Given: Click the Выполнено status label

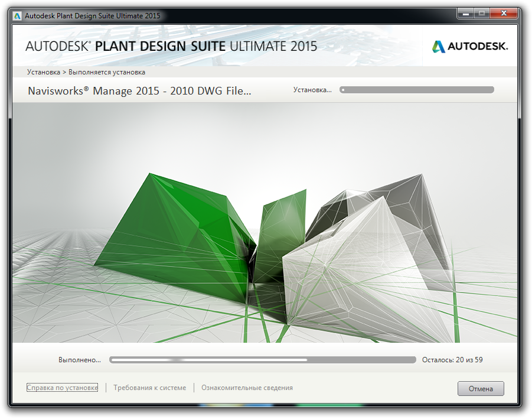Looking at the screenshot, I should pyautogui.click(x=79, y=359).
